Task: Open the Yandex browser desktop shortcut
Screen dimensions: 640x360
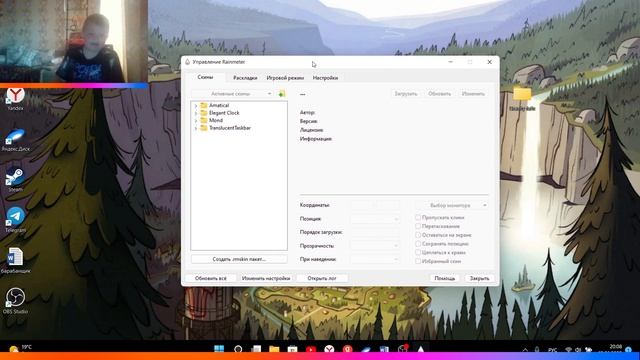Action: pos(15,99)
